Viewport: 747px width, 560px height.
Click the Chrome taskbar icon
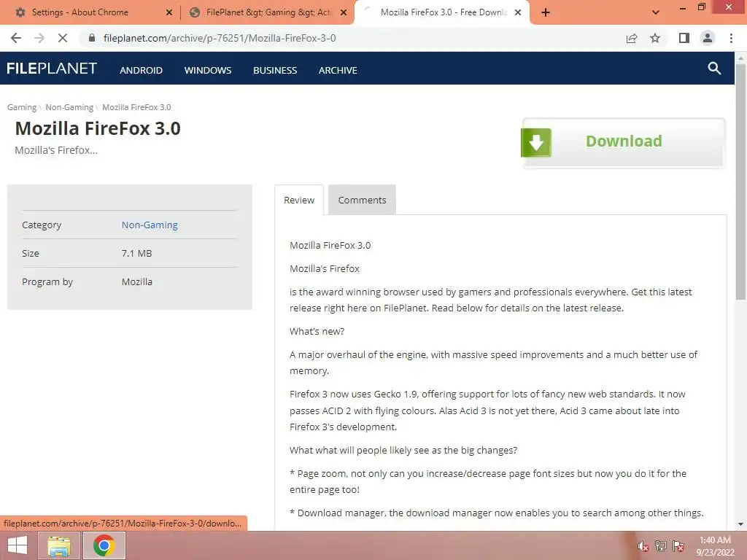coord(104,545)
